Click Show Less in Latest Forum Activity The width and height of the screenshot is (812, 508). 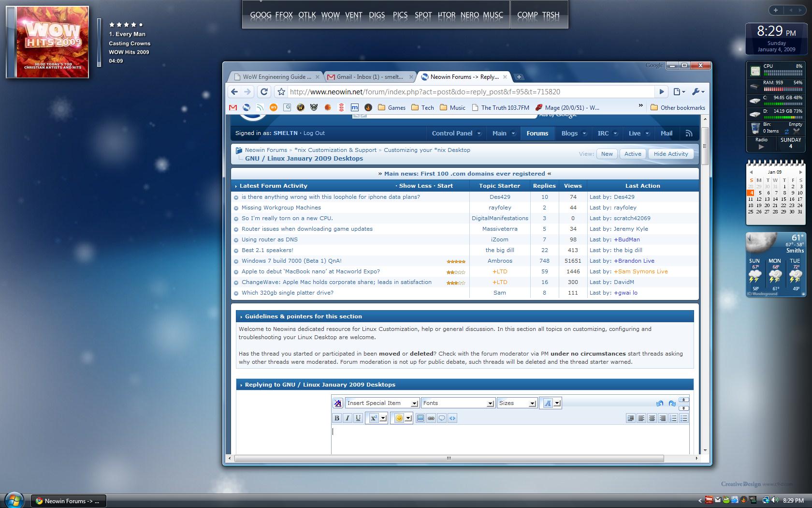[415, 186]
